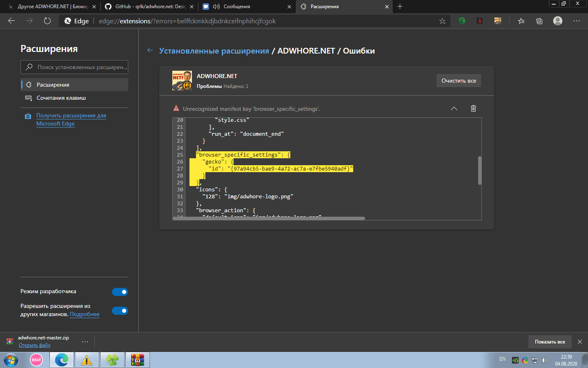Collapse the manifest error details chevron
This screenshot has width=588, height=368.
coord(454,108)
